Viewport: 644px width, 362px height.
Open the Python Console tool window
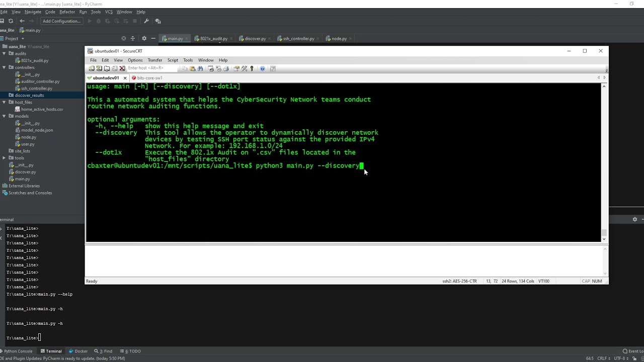(x=16, y=351)
